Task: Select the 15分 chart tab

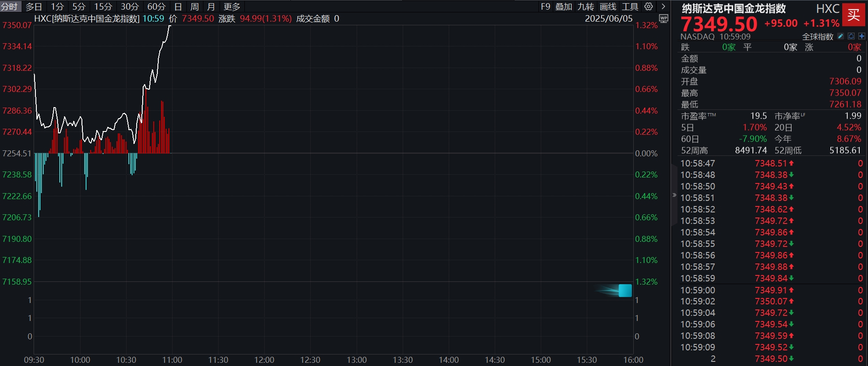Action: pyautogui.click(x=103, y=6)
